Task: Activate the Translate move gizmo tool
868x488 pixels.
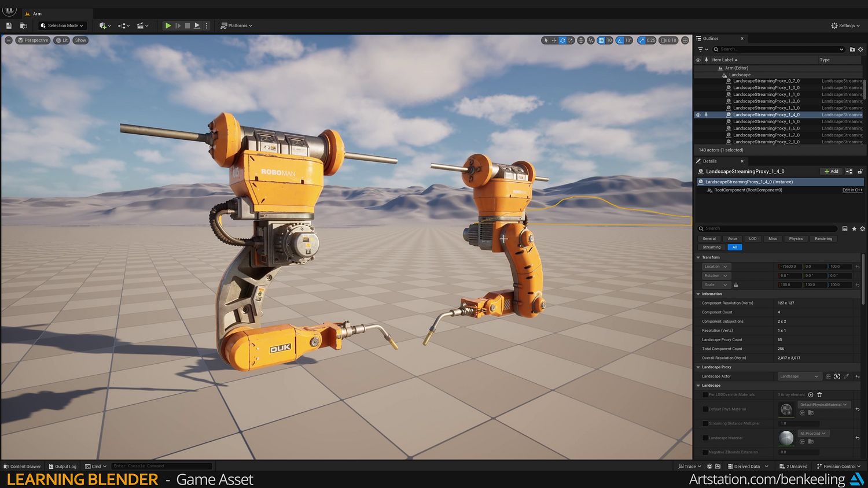Action: click(554, 40)
